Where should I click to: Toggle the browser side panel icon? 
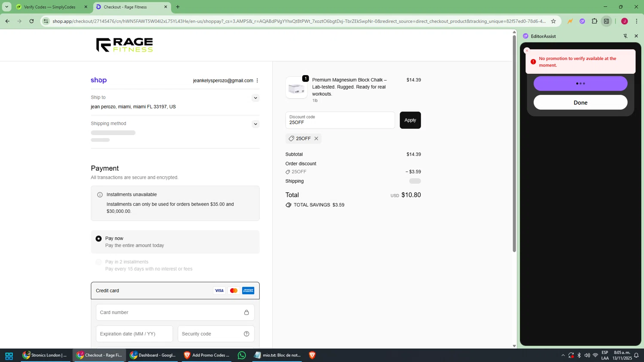606,21
